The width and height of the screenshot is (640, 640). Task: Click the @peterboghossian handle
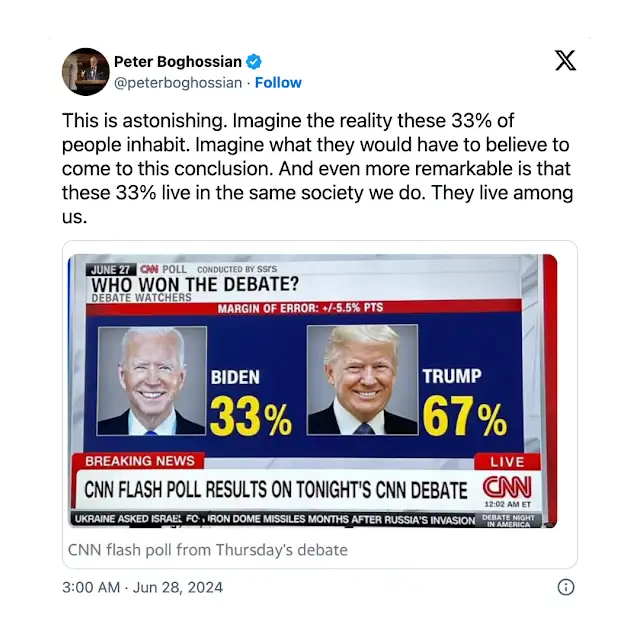click(178, 83)
